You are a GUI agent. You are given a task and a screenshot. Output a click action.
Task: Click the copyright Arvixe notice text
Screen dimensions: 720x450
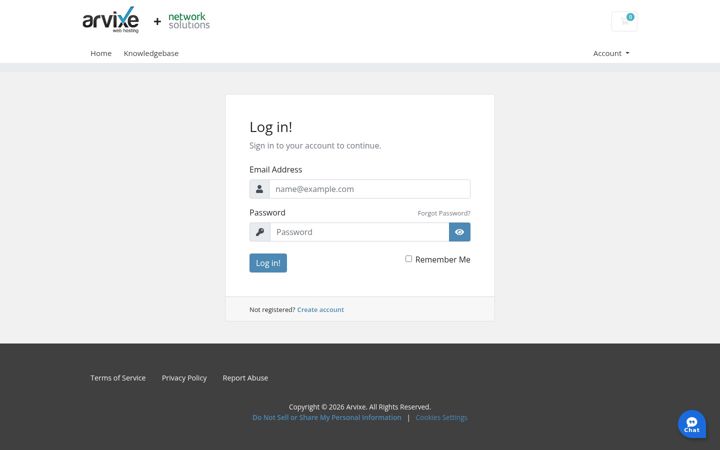click(360, 407)
